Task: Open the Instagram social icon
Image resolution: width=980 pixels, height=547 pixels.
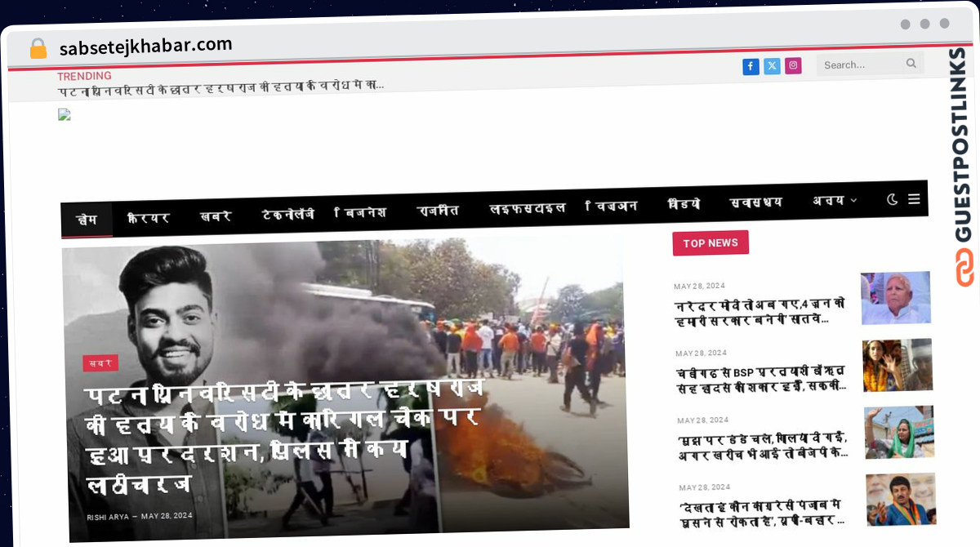Action: click(793, 66)
